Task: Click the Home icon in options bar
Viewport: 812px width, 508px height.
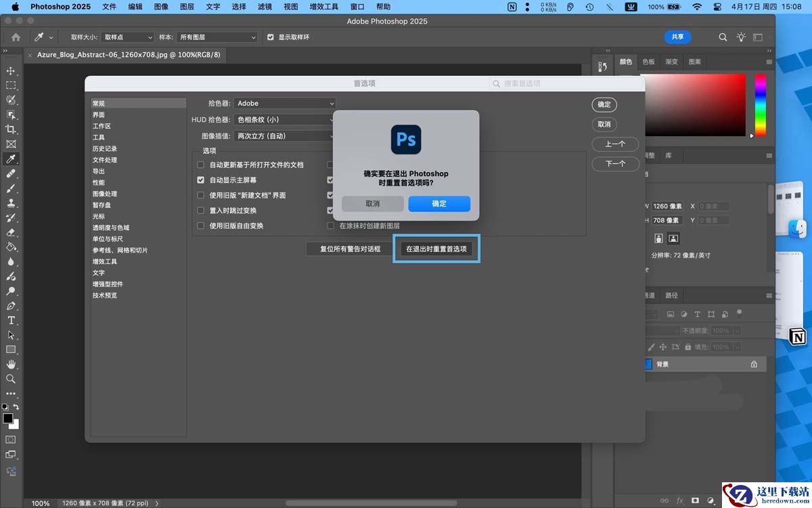Action: point(16,37)
